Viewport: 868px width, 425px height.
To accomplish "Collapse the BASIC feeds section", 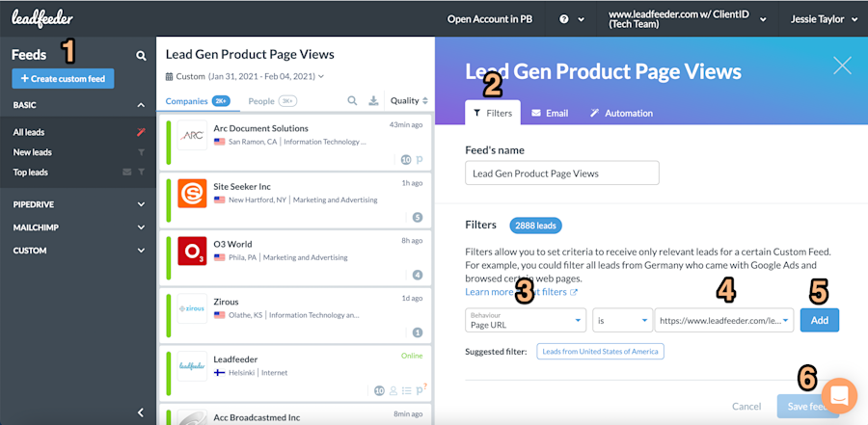I will coord(141,105).
